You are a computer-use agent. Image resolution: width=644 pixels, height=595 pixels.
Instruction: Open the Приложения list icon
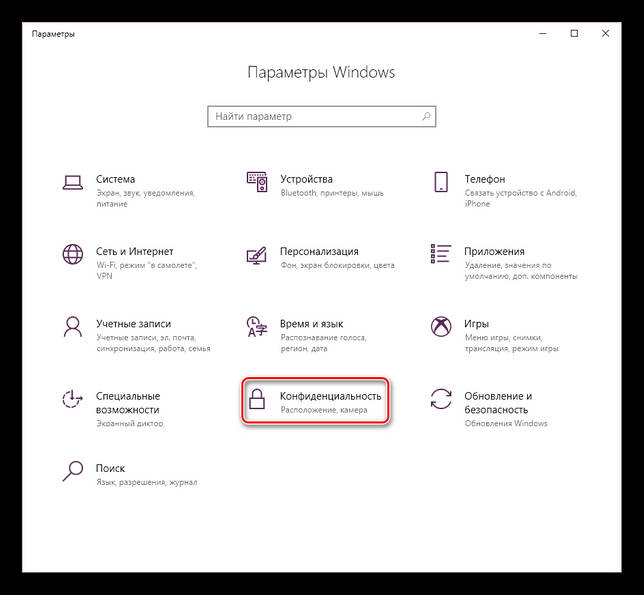pyautogui.click(x=441, y=253)
